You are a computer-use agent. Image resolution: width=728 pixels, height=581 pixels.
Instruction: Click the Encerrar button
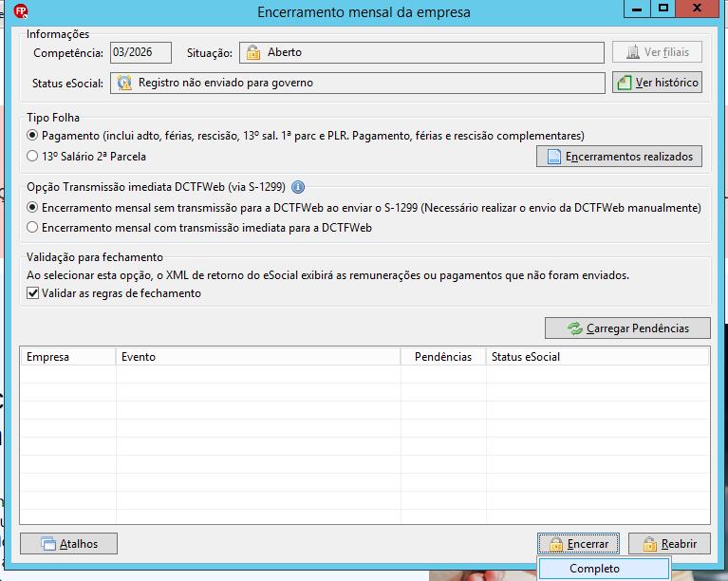pyautogui.click(x=578, y=543)
